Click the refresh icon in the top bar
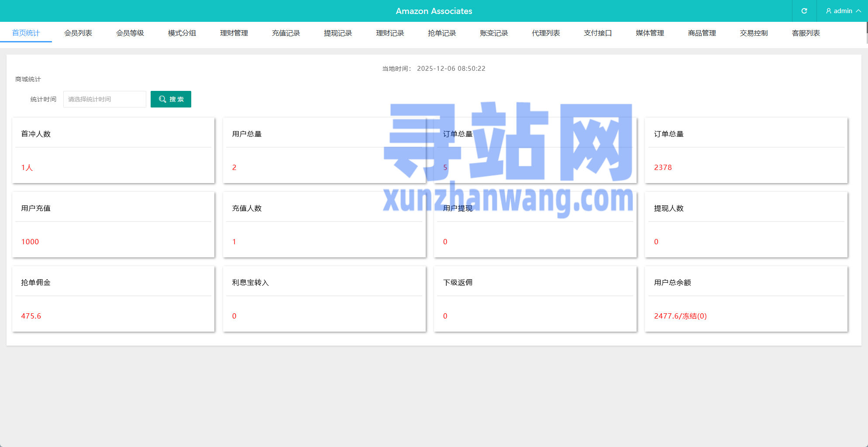This screenshot has width=868, height=447. tap(804, 10)
